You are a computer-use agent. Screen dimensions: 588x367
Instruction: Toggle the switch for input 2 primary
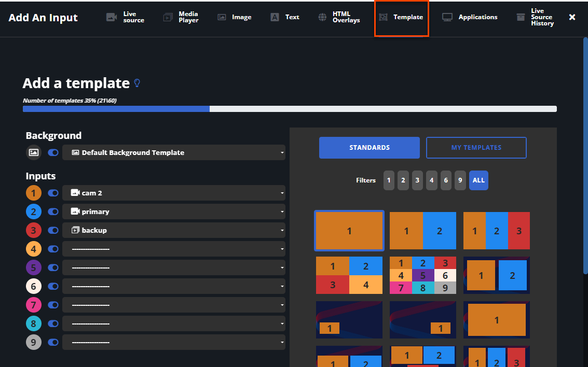click(53, 211)
